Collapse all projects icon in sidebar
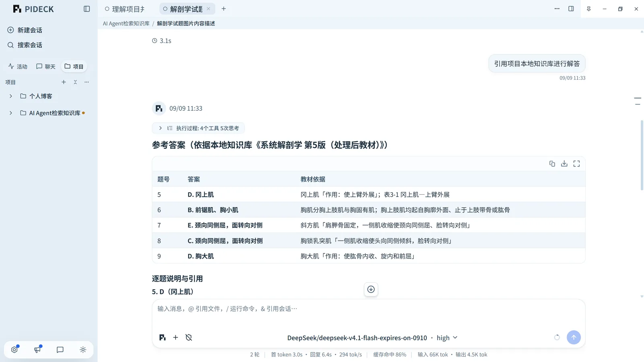This screenshot has height=362, width=644. 75,82
